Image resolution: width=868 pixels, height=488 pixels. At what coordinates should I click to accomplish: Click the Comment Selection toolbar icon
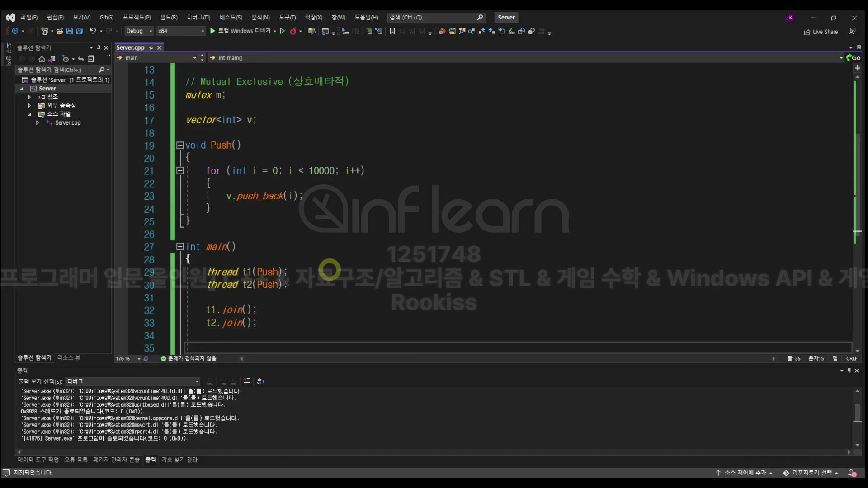pyautogui.click(x=369, y=31)
